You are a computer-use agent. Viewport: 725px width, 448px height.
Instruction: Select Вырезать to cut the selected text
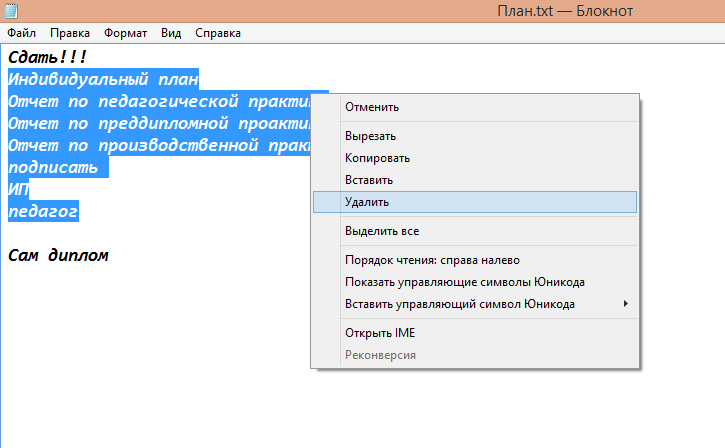click(x=370, y=136)
